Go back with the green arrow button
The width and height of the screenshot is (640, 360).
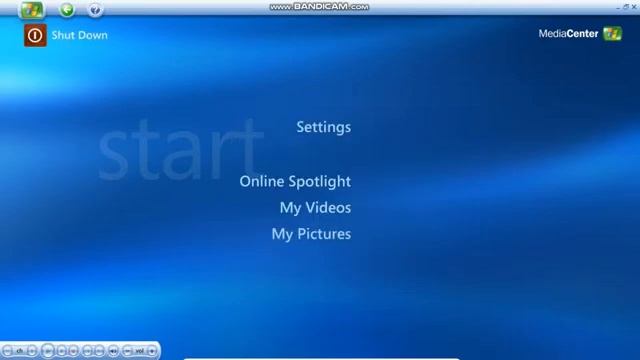(x=67, y=9)
